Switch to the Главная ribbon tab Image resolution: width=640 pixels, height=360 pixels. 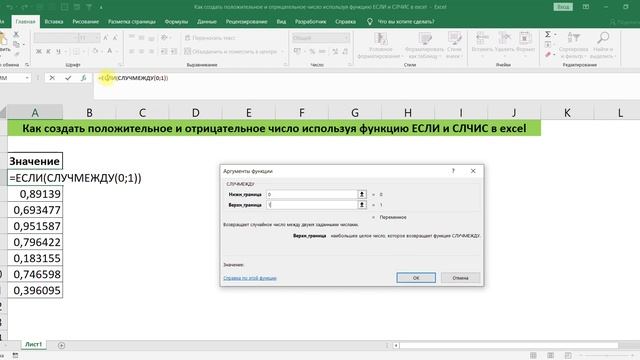click(x=25, y=22)
